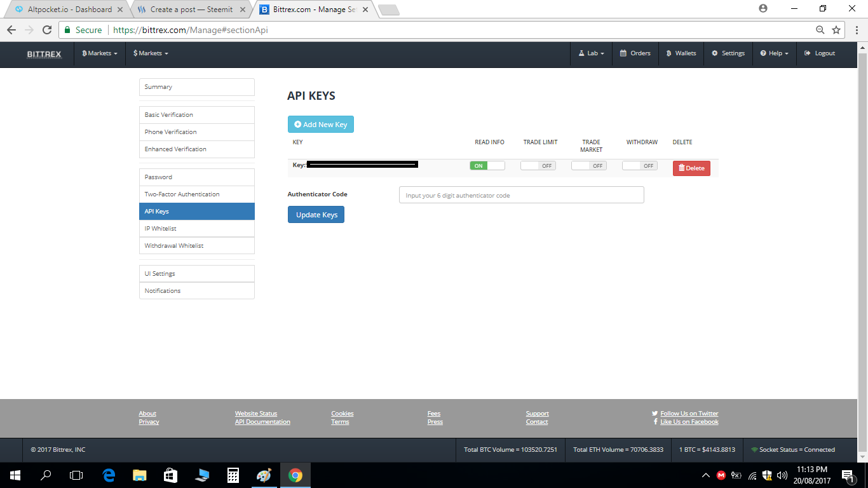Open File Explorer from taskbar

[x=140, y=475]
